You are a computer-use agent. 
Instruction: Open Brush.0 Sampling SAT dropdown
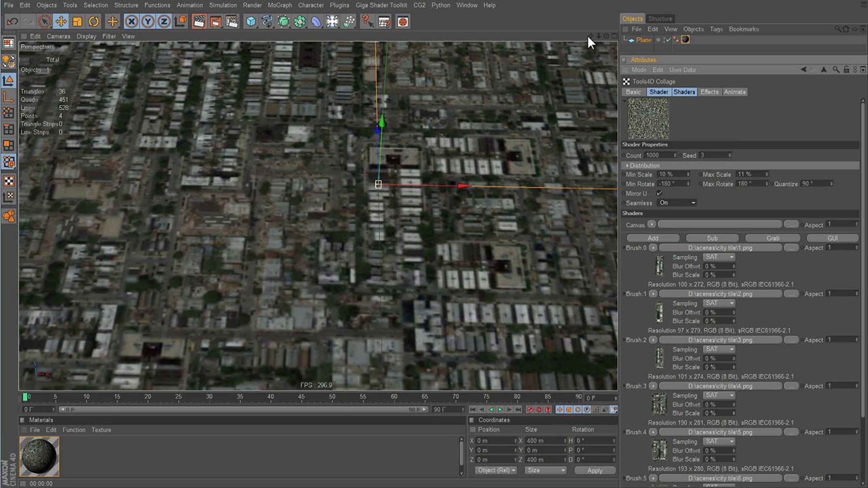pos(719,257)
